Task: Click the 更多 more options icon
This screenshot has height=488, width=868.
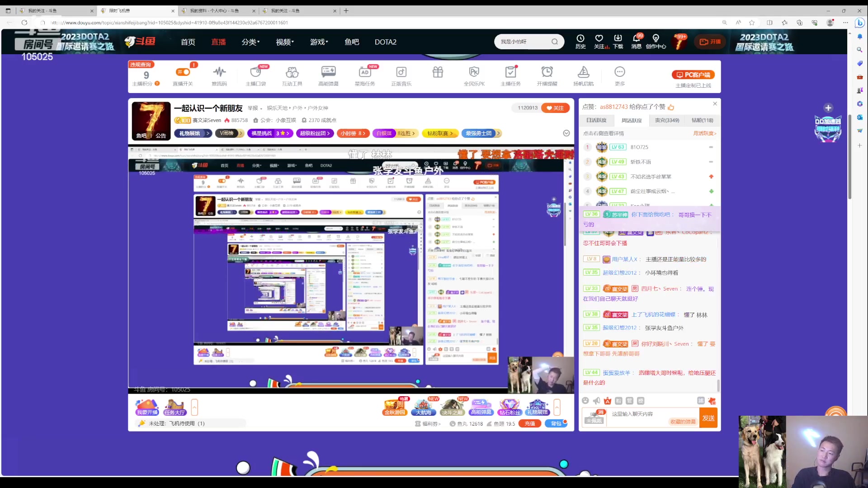Action: point(620,76)
